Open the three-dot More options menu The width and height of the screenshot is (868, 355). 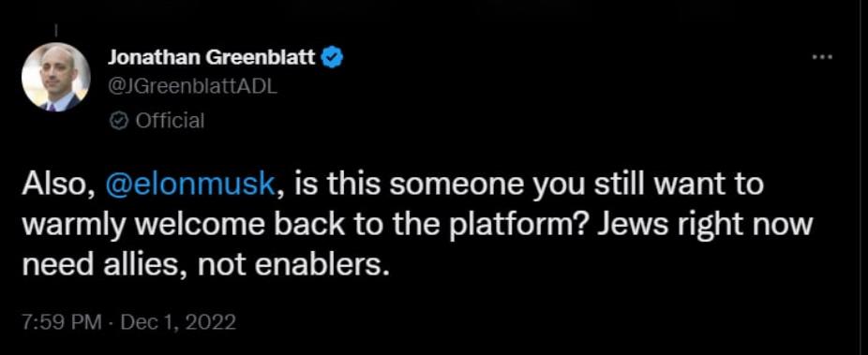[x=822, y=57]
